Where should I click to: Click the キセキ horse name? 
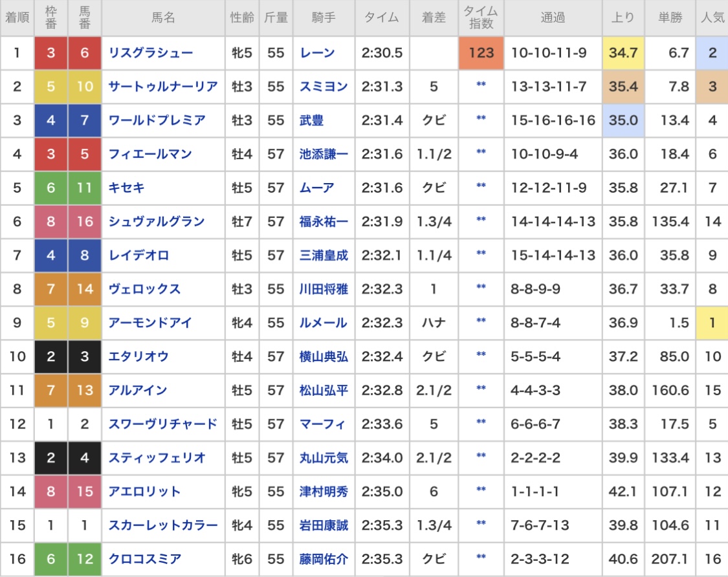coord(127,188)
